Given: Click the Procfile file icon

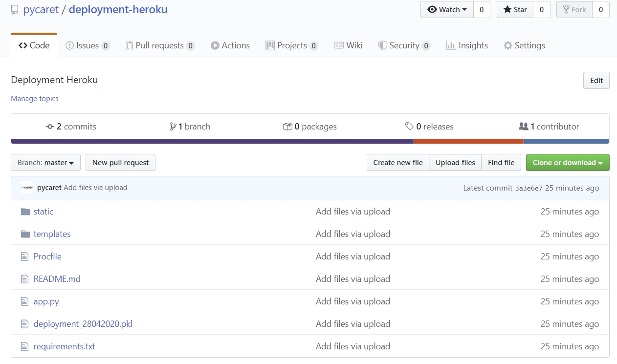Looking at the screenshot, I should pyautogui.click(x=25, y=257).
